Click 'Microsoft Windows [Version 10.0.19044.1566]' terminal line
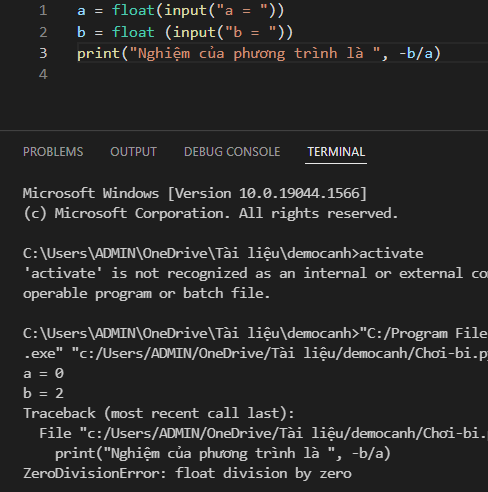 pos(195,193)
